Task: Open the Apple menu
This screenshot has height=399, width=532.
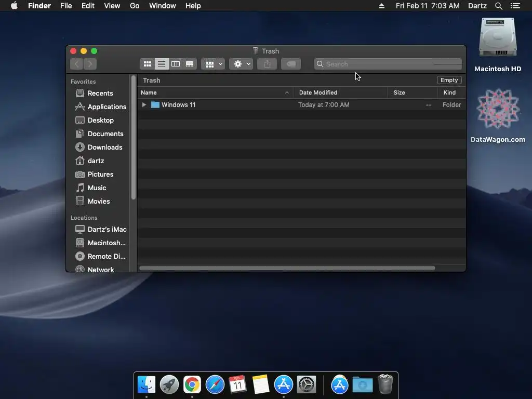Action: coord(14,6)
